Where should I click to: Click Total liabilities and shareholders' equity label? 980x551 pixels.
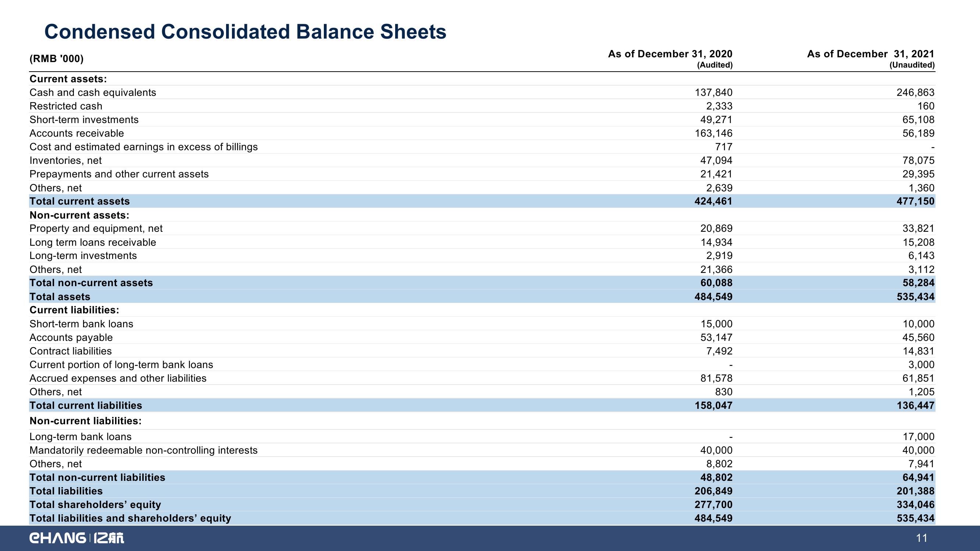click(130, 518)
